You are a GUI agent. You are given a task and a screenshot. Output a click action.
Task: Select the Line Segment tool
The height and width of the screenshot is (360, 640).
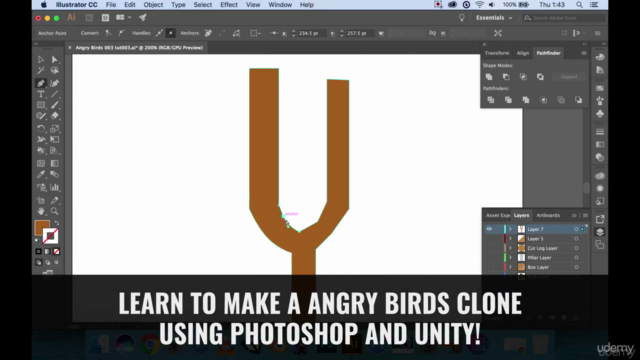click(x=54, y=94)
